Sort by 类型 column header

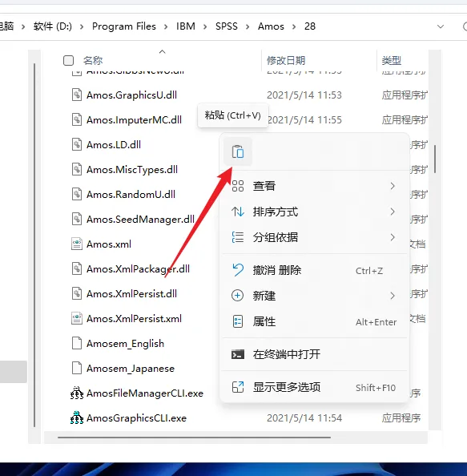point(392,60)
